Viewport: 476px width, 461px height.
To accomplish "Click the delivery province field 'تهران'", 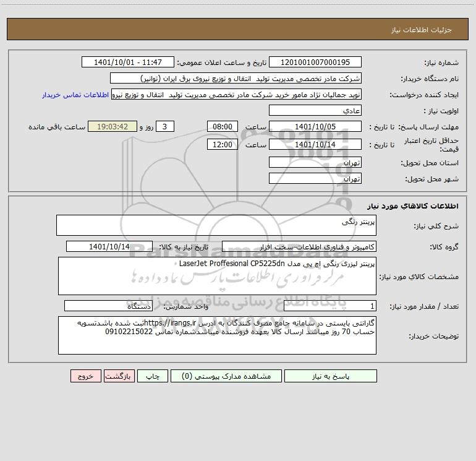I will [x=315, y=162].
